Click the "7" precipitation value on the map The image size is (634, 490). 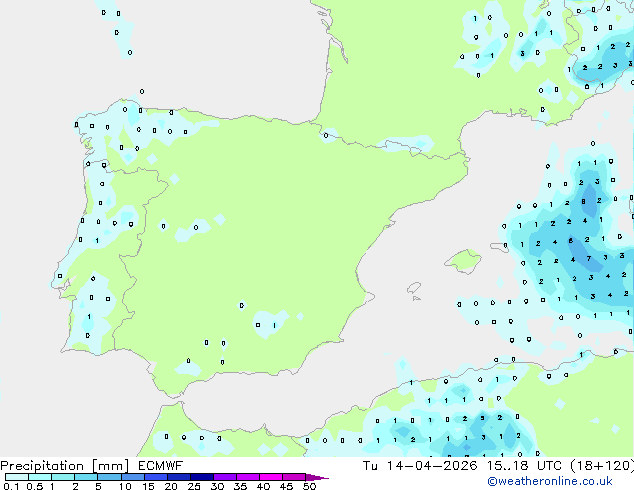coord(589,258)
